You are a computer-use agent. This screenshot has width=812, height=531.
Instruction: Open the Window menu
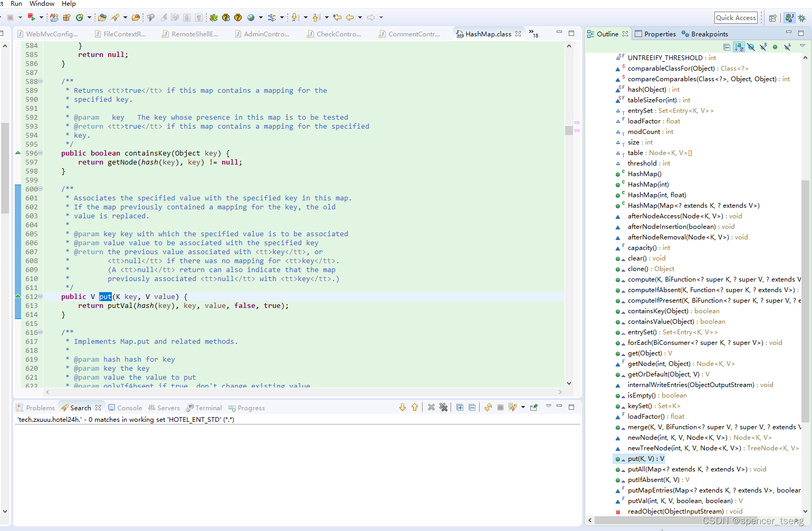click(x=41, y=4)
